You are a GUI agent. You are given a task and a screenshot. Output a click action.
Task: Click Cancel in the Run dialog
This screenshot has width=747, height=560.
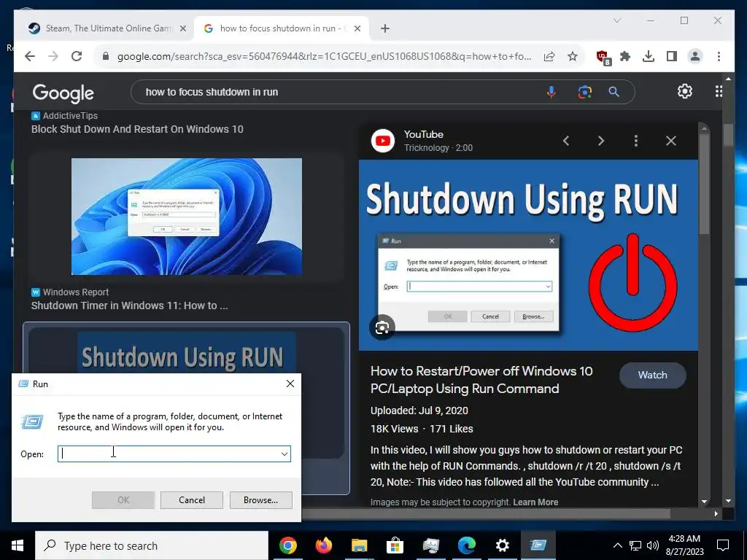coord(192,500)
